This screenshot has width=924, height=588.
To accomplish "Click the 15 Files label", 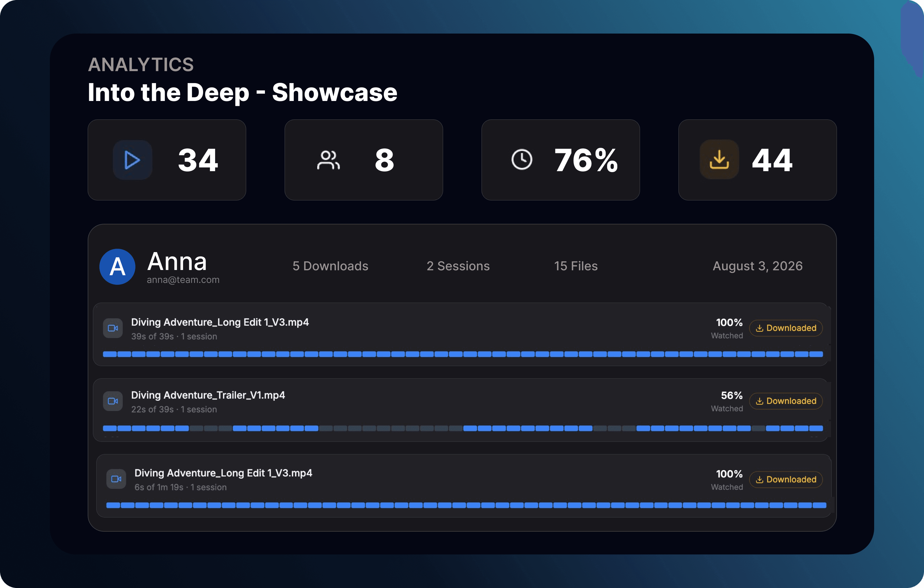I will 576,266.
